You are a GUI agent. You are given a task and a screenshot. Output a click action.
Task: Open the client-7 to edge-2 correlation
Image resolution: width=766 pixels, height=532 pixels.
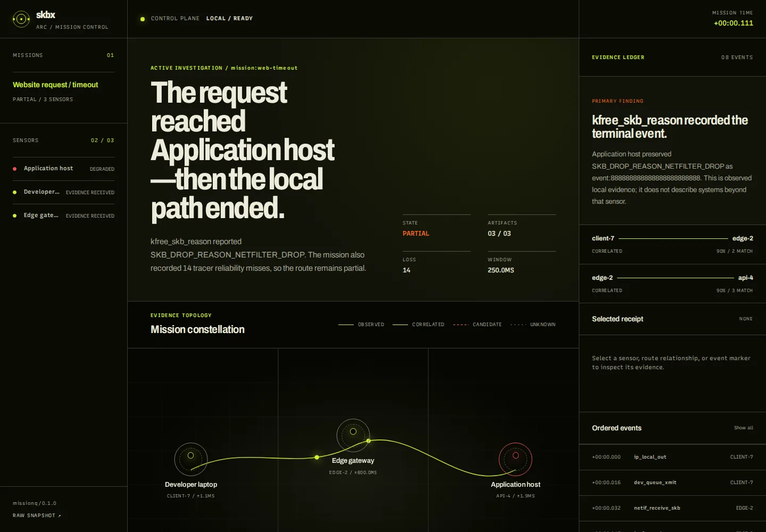(672, 245)
